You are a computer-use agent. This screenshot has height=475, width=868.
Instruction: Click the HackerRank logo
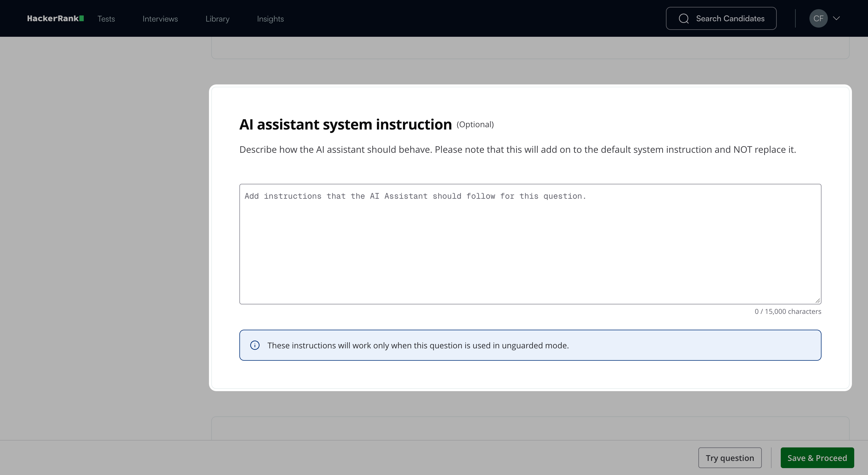[55, 19]
